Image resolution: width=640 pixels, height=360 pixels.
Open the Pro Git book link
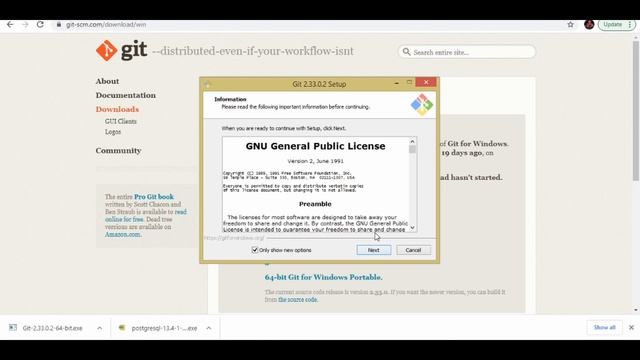154,197
